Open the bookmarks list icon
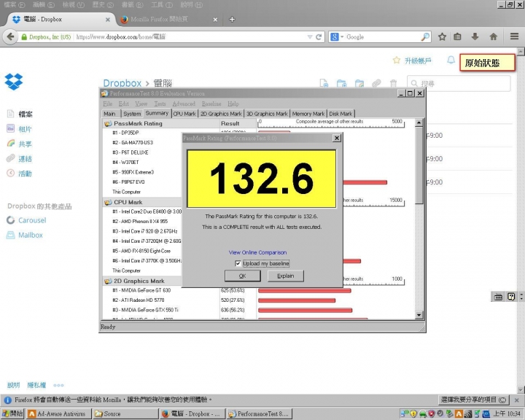This screenshot has width=525, height=420. tap(457, 37)
